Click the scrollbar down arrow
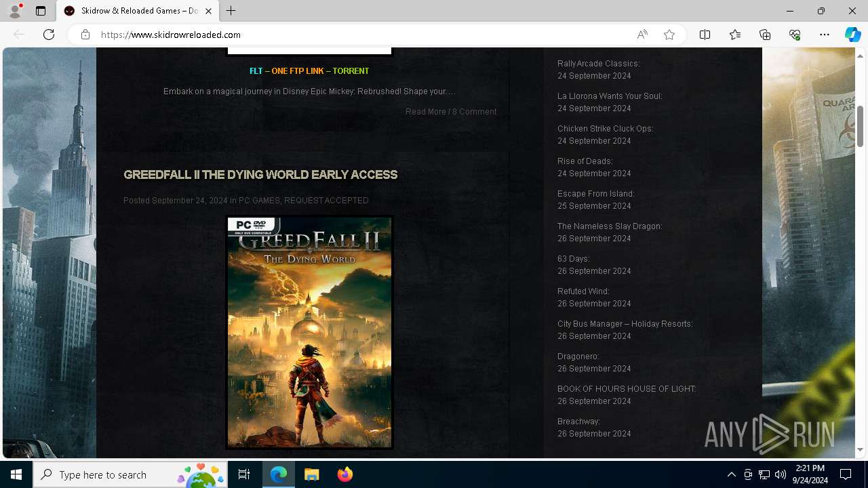The width and height of the screenshot is (868, 488). (860, 449)
